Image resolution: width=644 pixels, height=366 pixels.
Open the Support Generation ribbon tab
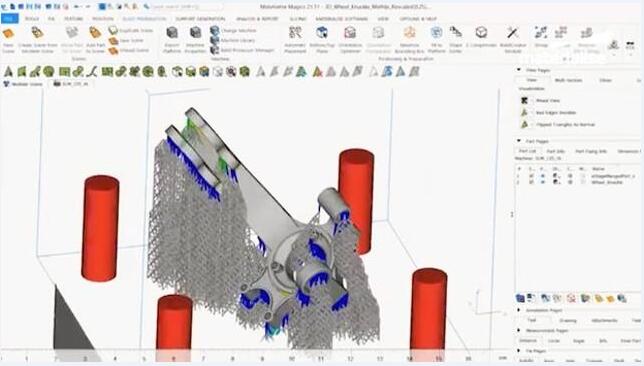coord(200,19)
